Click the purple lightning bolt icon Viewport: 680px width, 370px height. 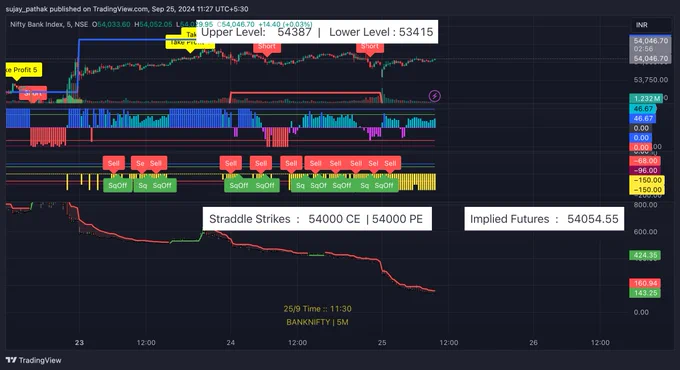pos(435,96)
